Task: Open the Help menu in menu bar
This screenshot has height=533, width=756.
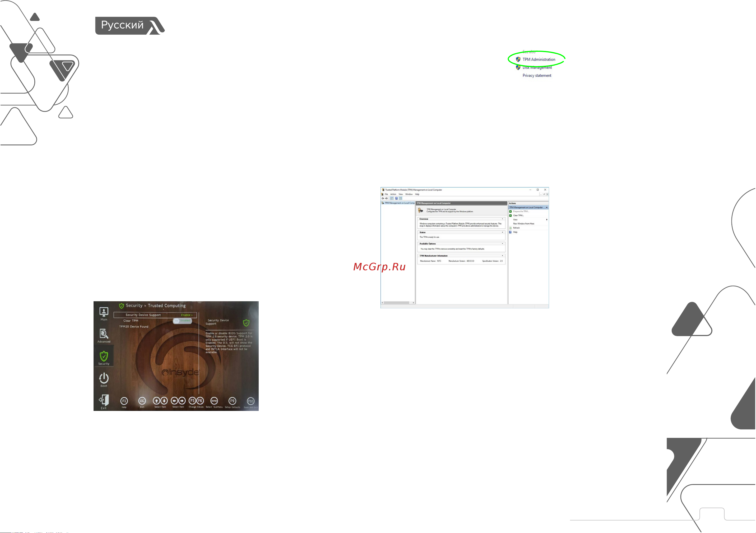Action: 417,194
